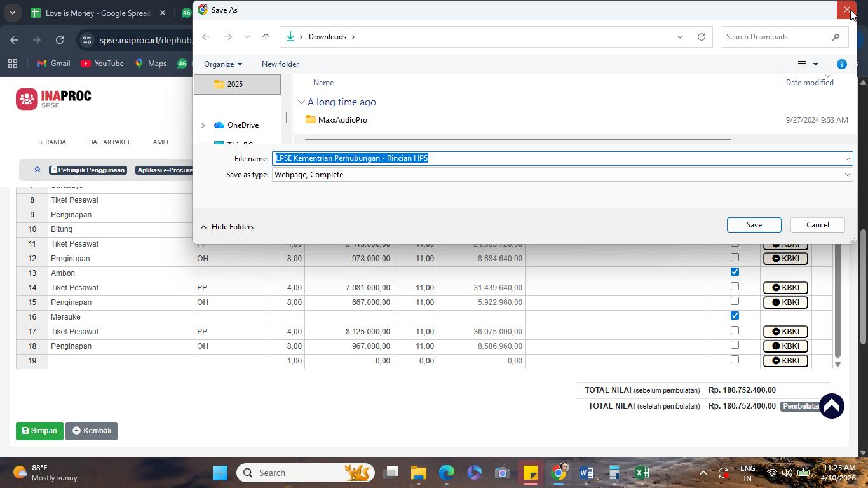Open Excel from taskbar
Viewport: 868px width, 488px height.
[642, 473]
